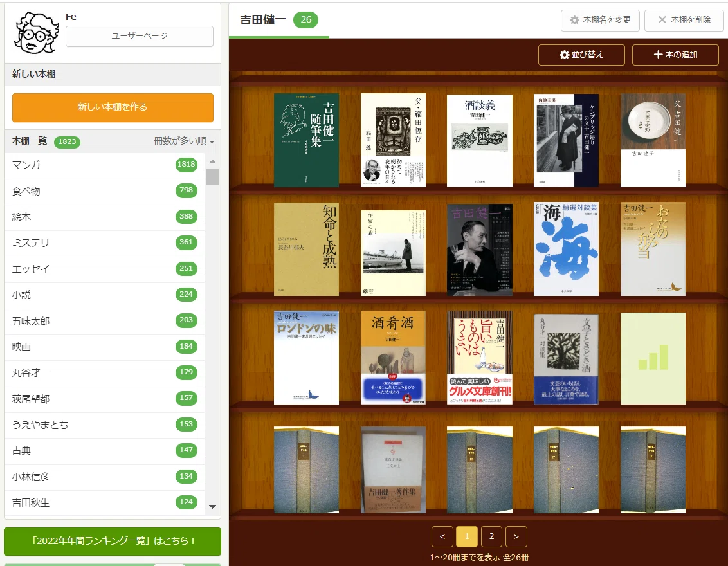Select the 丸谷才一 bookshelf
Screen dimensions: 728x566
coord(104,373)
